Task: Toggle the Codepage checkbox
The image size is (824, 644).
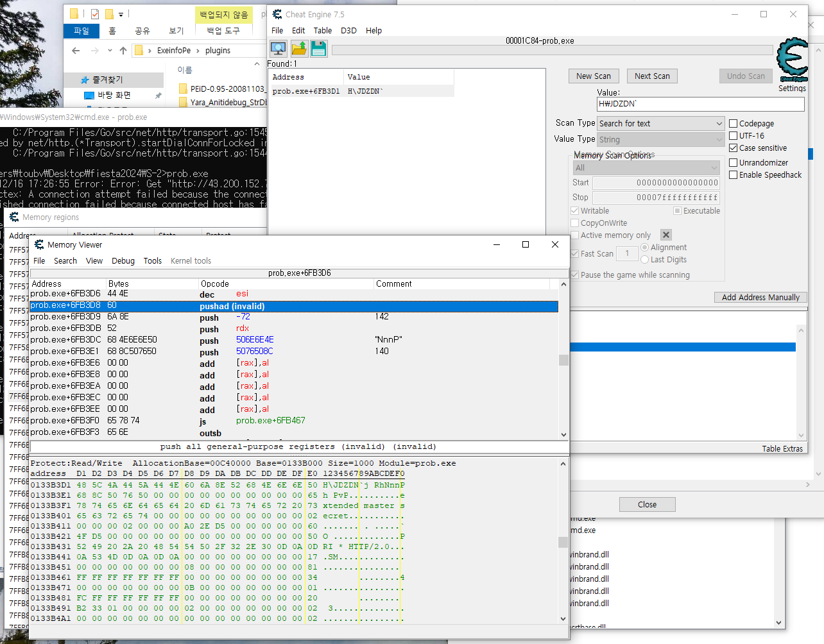Action: click(734, 123)
